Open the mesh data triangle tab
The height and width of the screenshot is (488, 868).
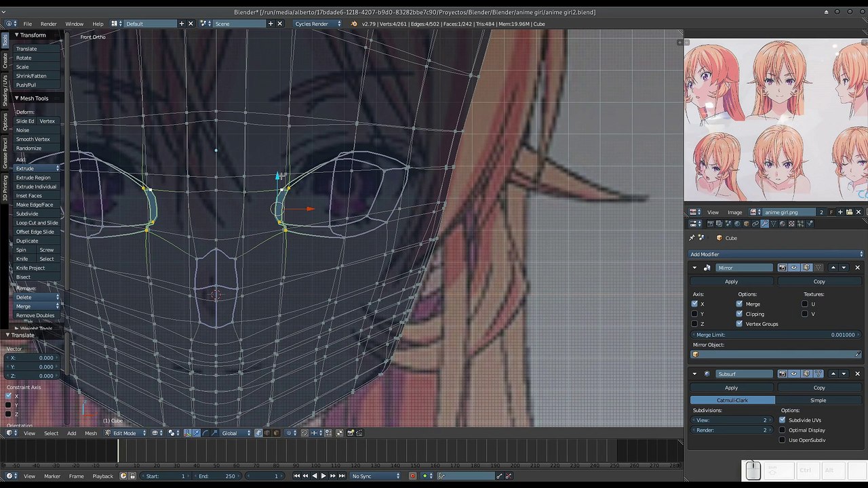pyautogui.click(x=773, y=224)
